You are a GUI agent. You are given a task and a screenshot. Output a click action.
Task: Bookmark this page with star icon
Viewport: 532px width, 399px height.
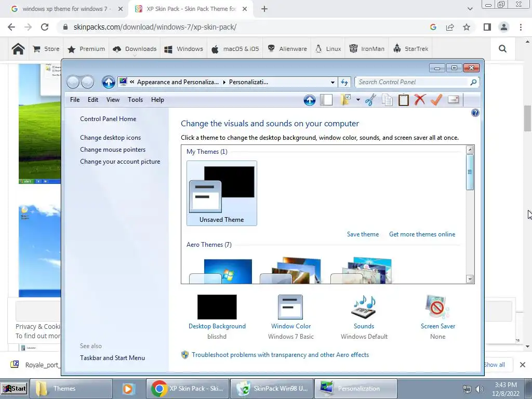coord(467,27)
